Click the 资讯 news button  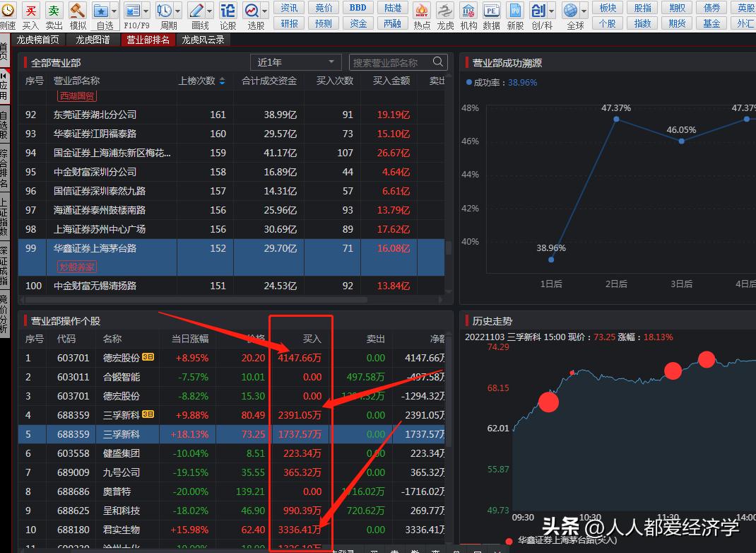pos(289,8)
